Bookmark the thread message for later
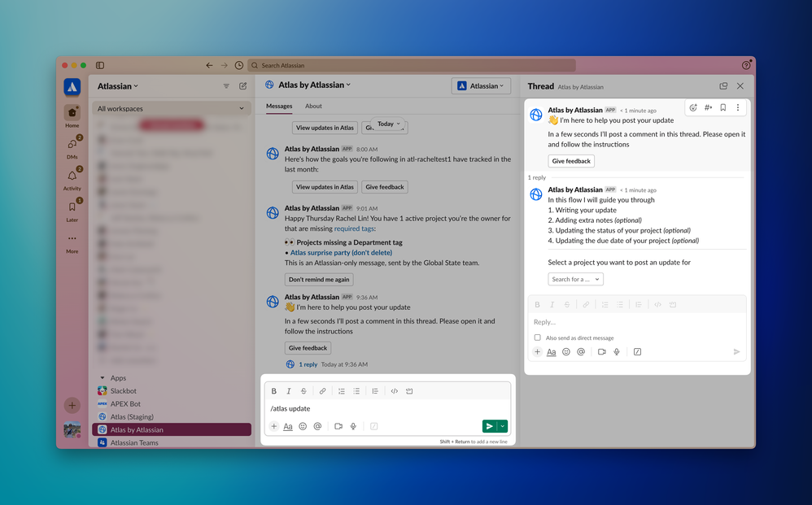This screenshot has height=505, width=812. (x=723, y=107)
